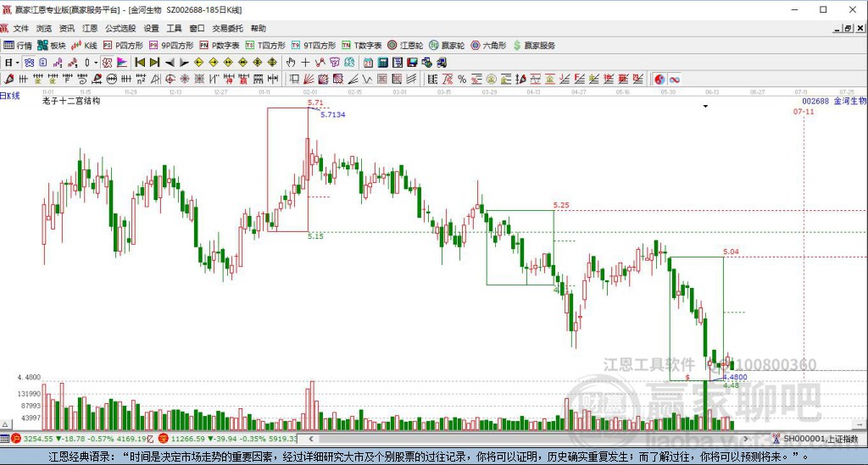The image size is (868, 465).
Task: Open the 文件 menu
Action: (x=21, y=28)
